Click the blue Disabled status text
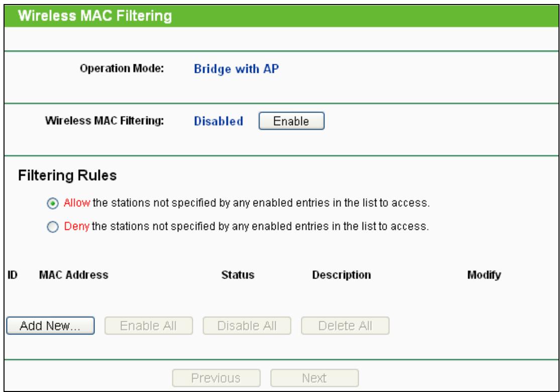This screenshot has width=560, height=392. click(218, 121)
